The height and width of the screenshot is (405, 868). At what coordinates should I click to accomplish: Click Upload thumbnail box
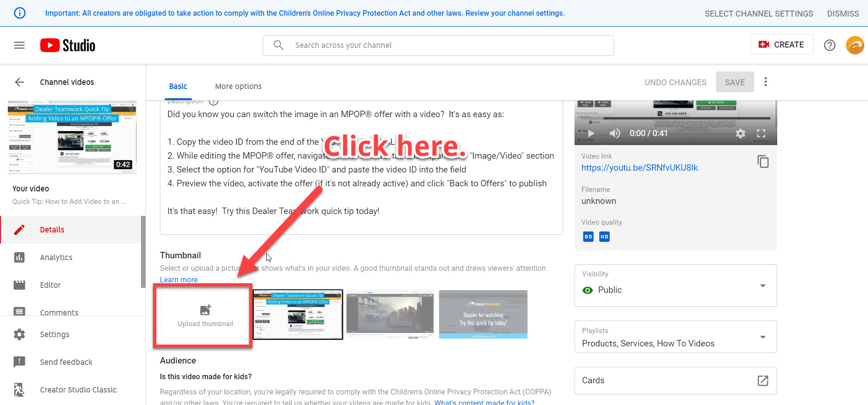coord(205,314)
